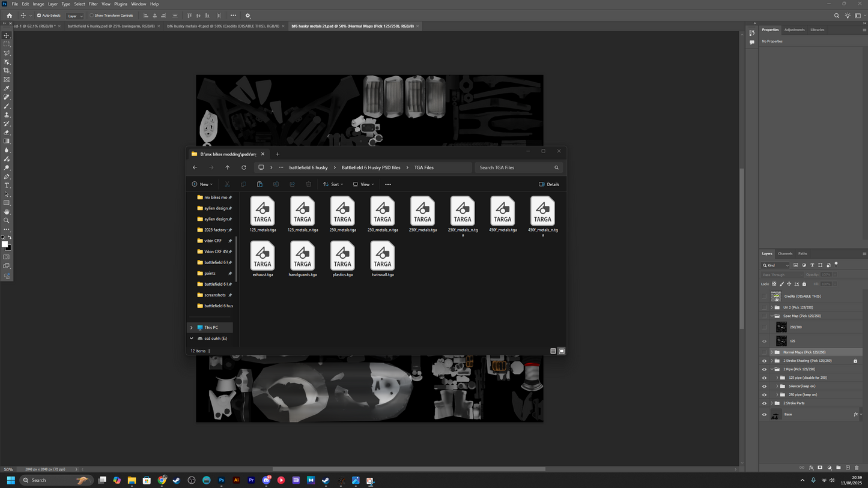The image size is (868, 488).
Task: Click the lock all layers icon
Action: [804, 284]
